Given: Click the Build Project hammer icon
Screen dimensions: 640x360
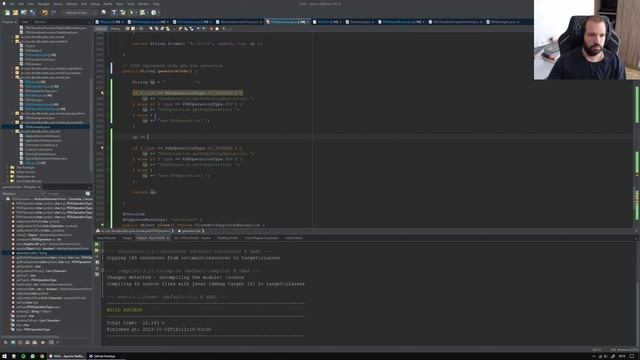Looking at the screenshot, I should 114,13.
